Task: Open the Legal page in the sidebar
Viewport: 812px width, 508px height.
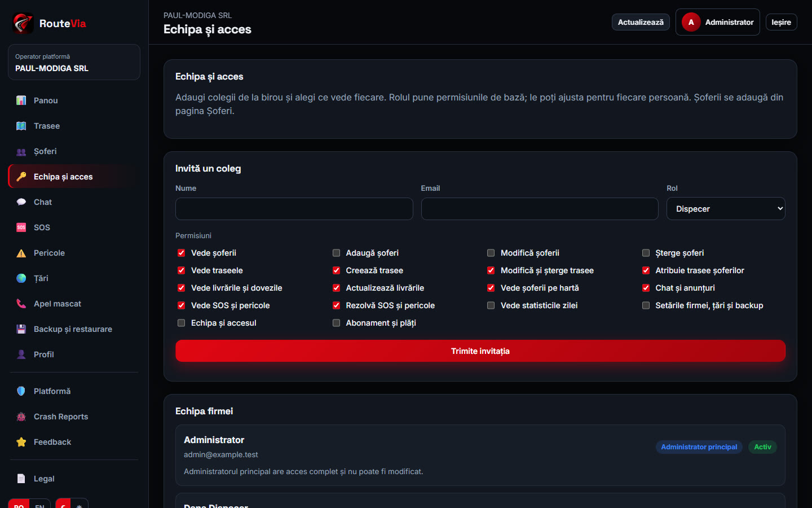Action: click(x=73, y=479)
